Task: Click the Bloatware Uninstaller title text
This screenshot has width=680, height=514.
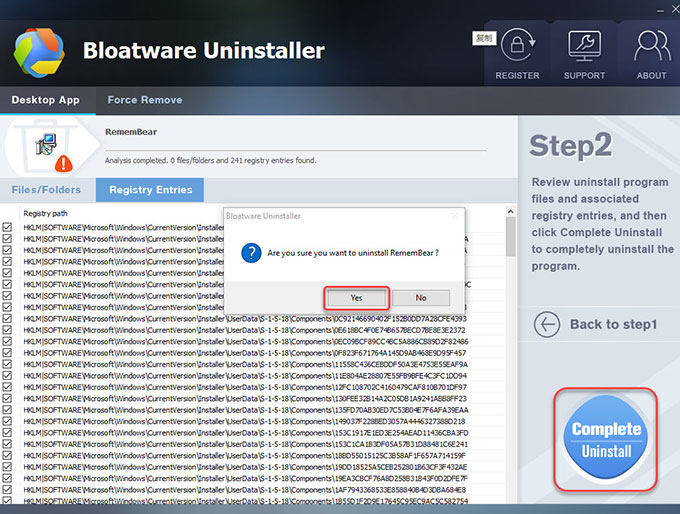Action: click(x=204, y=51)
